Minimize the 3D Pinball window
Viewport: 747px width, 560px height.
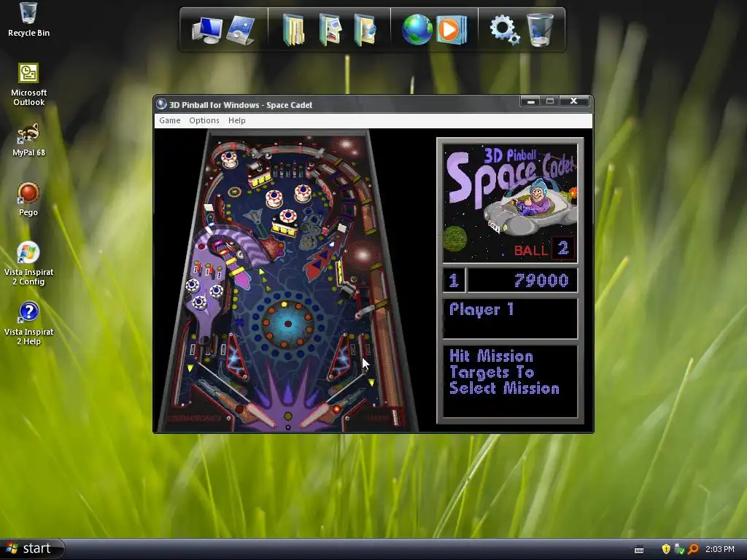coord(531,101)
